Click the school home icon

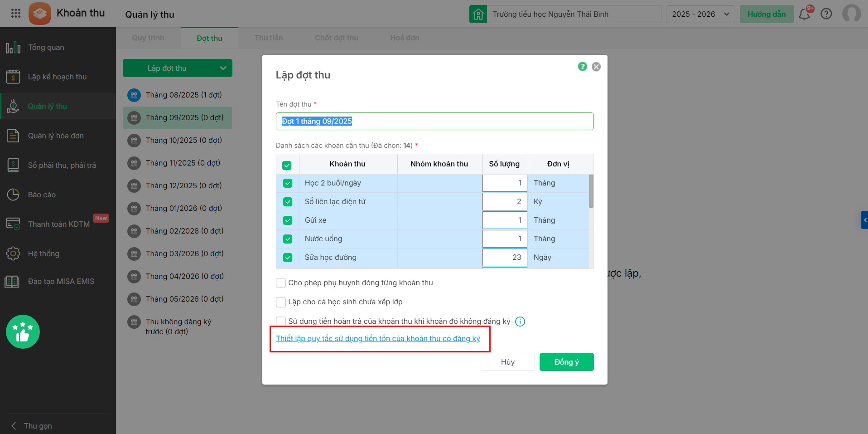(x=478, y=14)
